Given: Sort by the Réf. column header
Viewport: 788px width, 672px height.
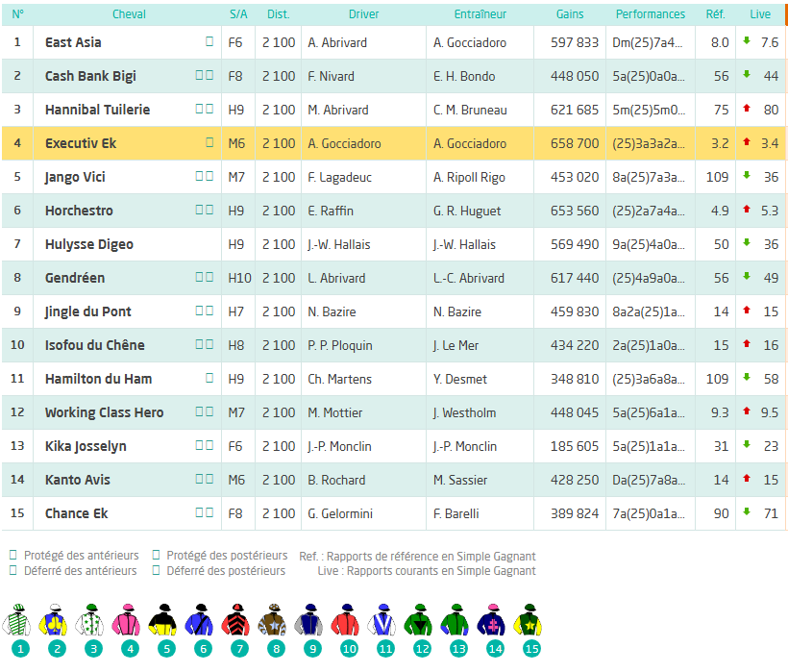Looking at the screenshot, I should pyautogui.click(x=715, y=14).
